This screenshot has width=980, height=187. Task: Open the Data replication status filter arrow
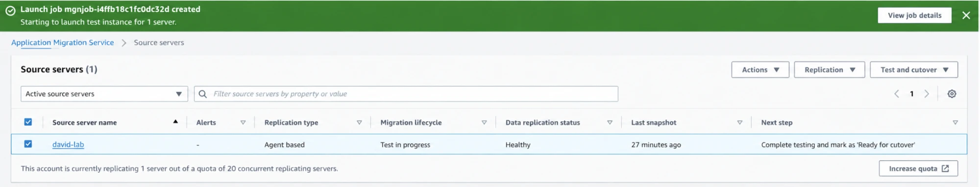click(x=610, y=123)
